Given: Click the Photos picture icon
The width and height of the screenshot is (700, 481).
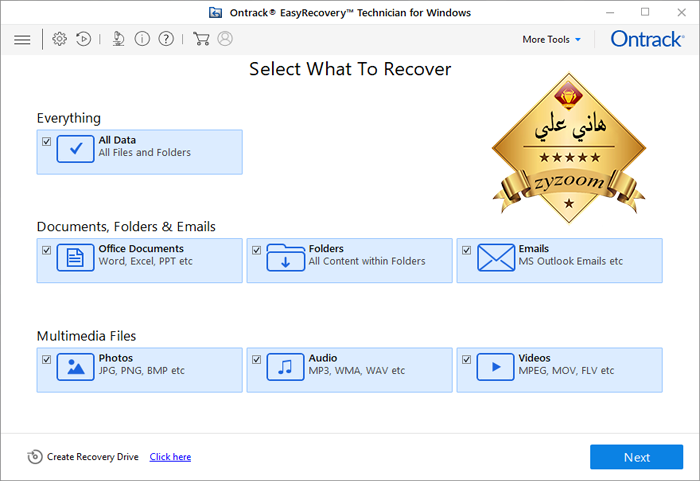Looking at the screenshot, I should tap(75, 367).
